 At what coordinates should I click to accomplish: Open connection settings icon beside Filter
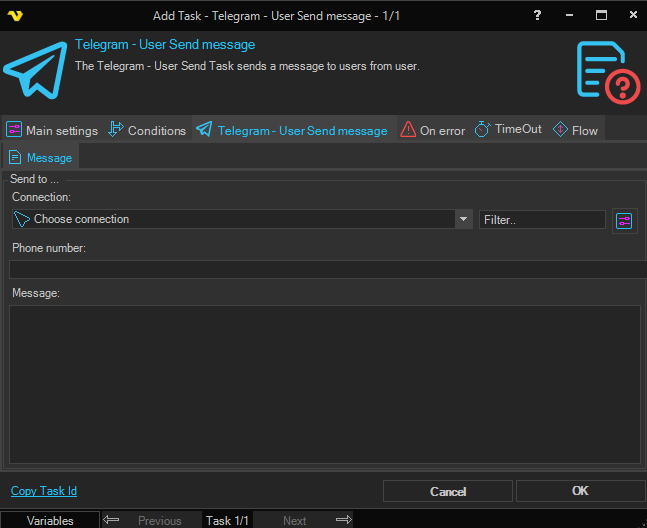point(624,220)
